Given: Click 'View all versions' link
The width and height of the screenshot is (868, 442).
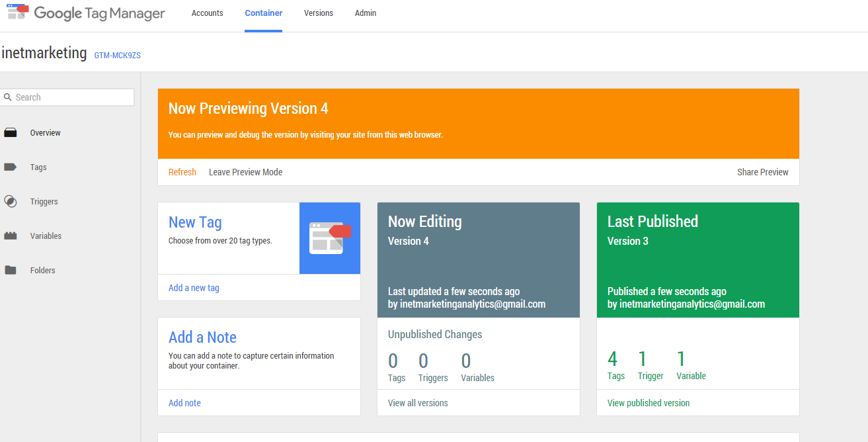Looking at the screenshot, I should pos(418,403).
